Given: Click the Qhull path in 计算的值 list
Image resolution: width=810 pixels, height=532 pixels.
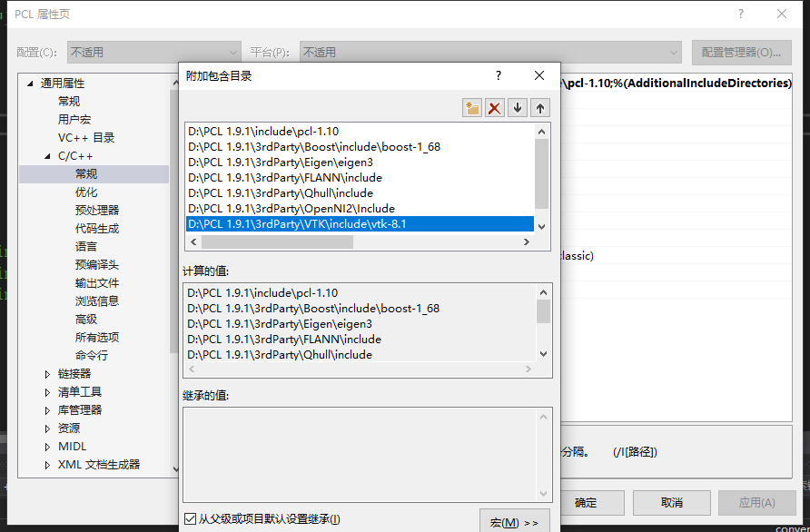Looking at the screenshot, I should click(280, 355).
